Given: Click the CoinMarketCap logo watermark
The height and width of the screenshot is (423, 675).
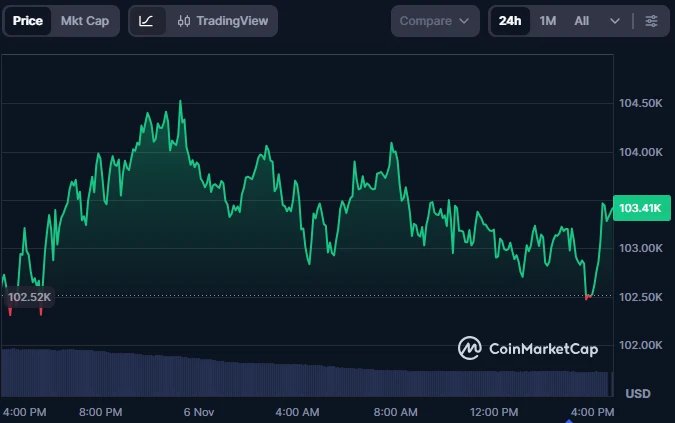Looking at the screenshot, I should tap(527, 348).
